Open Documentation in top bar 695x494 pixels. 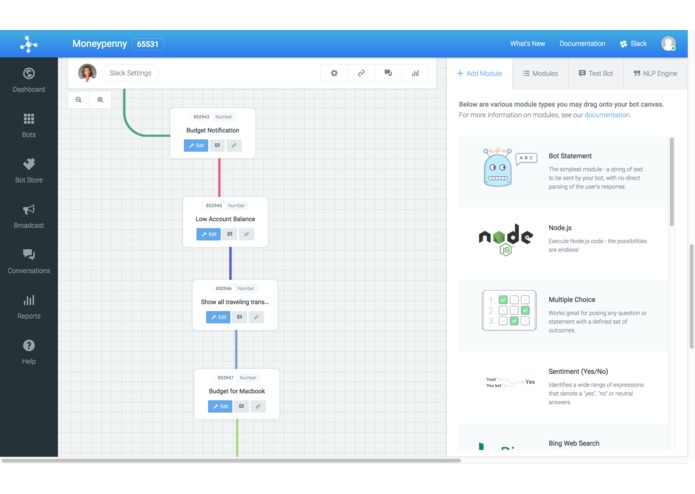click(x=582, y=43)
